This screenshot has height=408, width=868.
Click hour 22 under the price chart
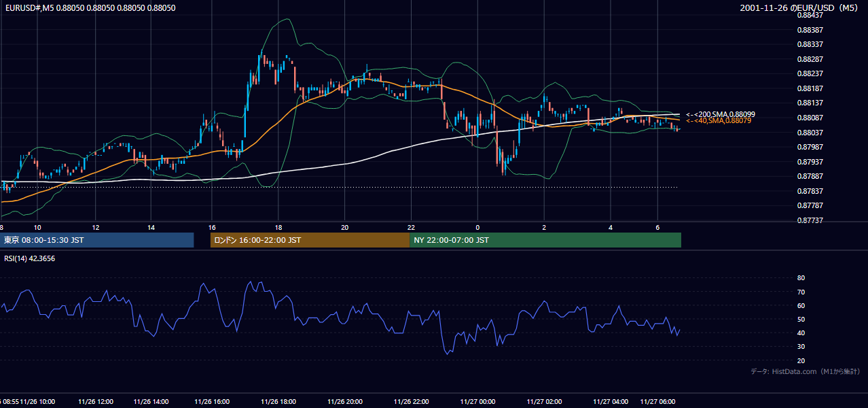click(x=412, y=227)
